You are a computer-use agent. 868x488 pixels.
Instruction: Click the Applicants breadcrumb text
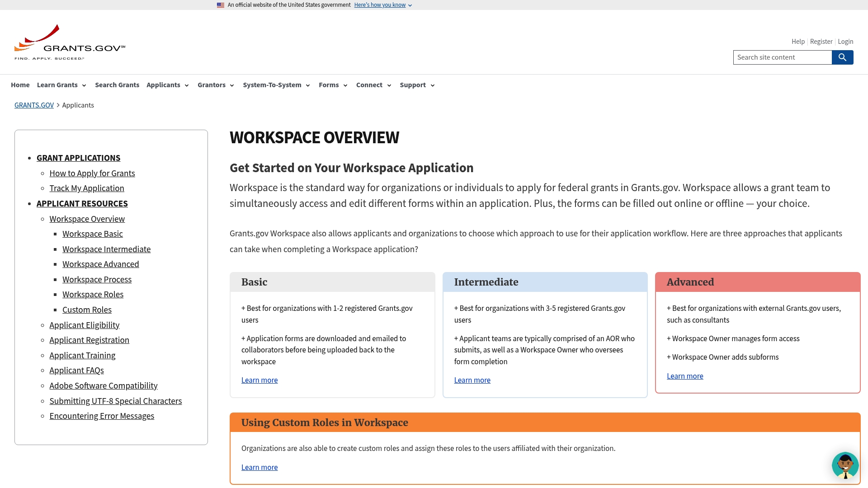pos(78,105)
